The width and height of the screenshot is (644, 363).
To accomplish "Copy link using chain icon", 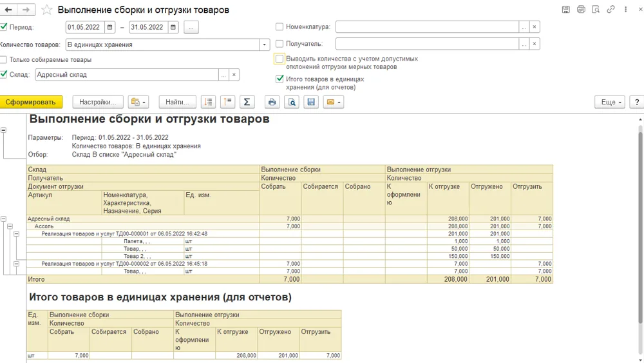I will (611, 9).
